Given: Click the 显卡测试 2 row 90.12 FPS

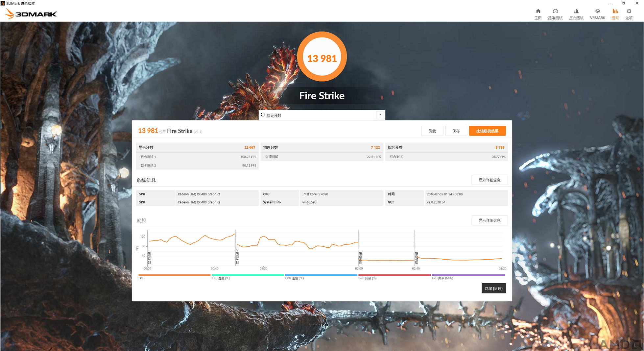Looking at the screenshot, I should pos(197,165).
